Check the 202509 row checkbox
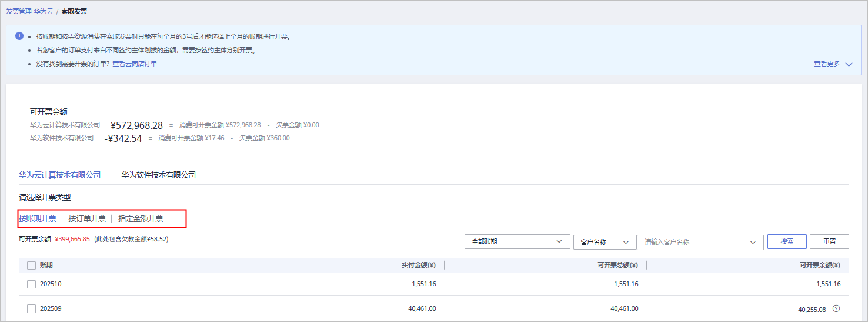This screenshot has height=322, width=868. coord(32,309)
